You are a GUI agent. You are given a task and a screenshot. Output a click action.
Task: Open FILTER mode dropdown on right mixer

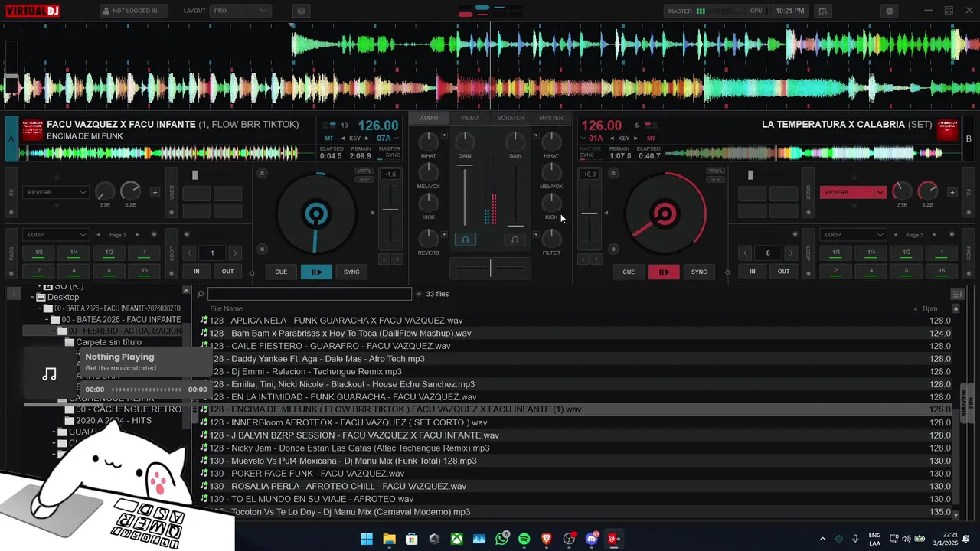coord(536,234)
